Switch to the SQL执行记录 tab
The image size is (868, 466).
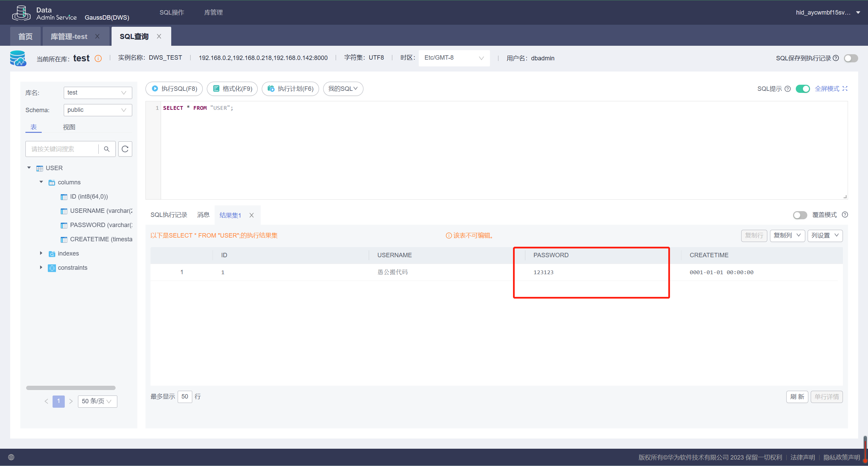pyautogui.click(x=169, y=215)
